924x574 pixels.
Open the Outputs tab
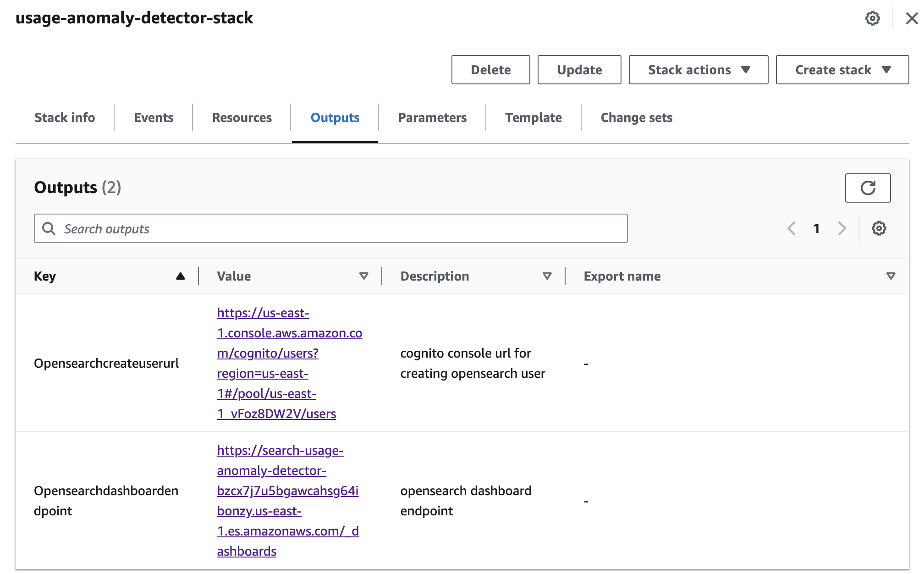[335, 117]
